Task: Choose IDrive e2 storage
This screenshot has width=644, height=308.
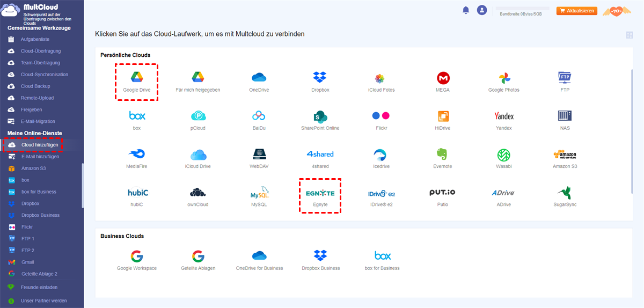Action: (381, 193)
